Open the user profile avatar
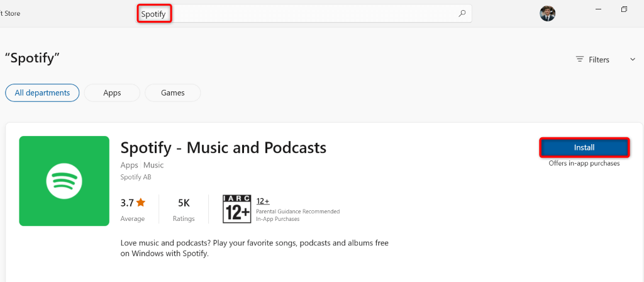644x282 pixels. (547, 13)
